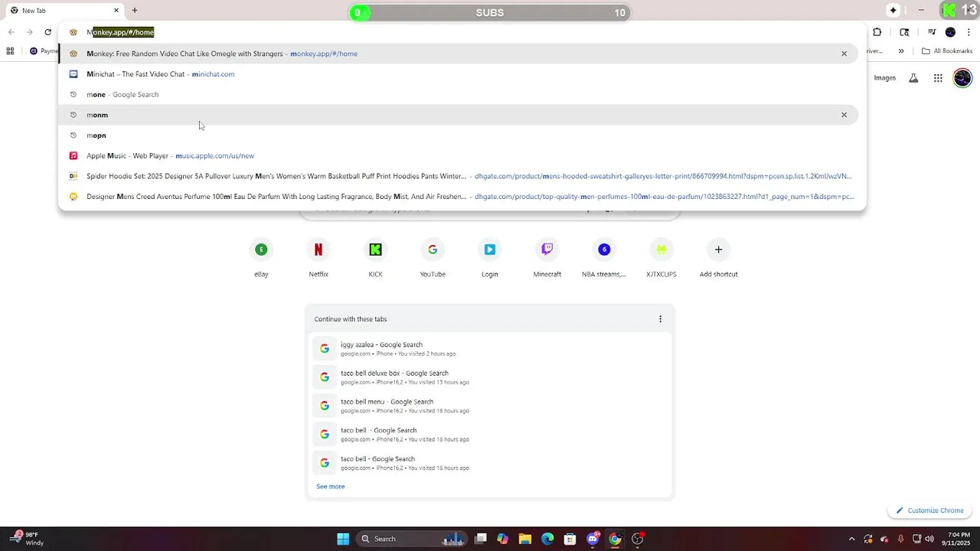980x551 pixels.
Task: Remove the 'monm' search suggestion
Action: click(x=844, y=115)
